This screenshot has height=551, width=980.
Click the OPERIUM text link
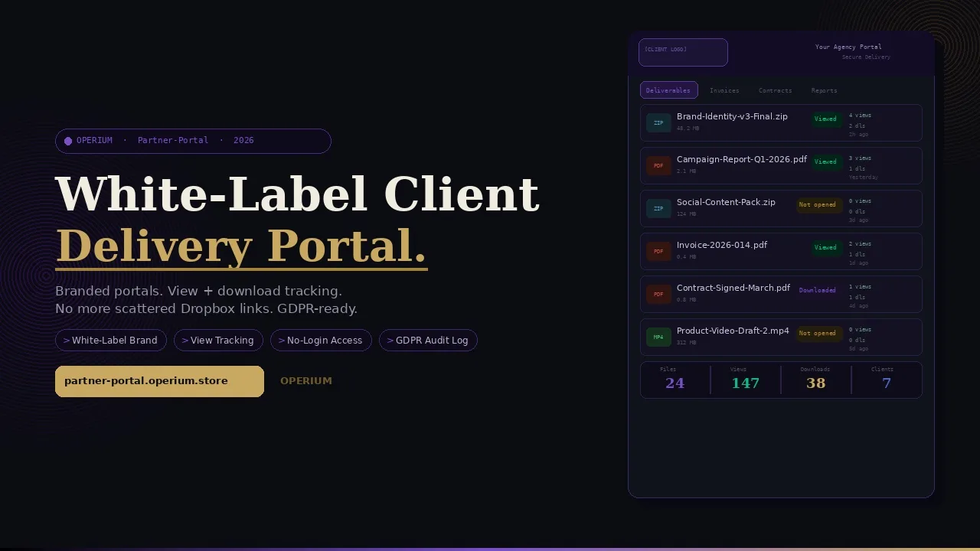point(306,381)
